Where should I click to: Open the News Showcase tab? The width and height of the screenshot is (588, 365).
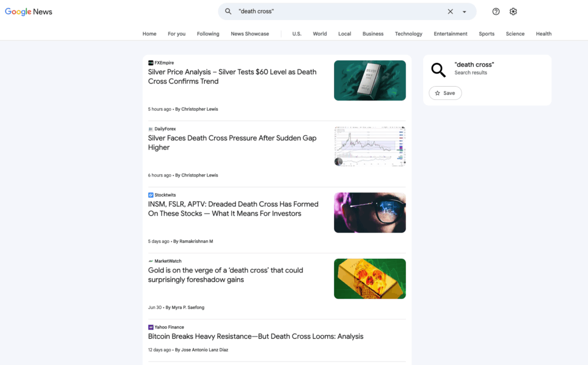[x=249, y=34]
